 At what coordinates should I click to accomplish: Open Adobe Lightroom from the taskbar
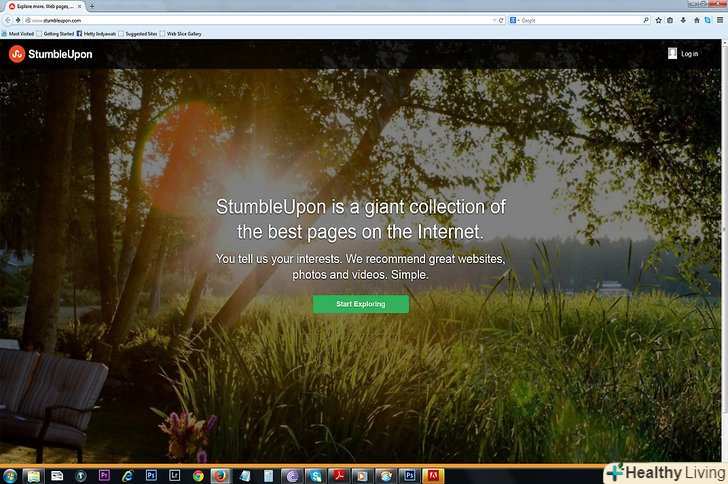(175, 476)
